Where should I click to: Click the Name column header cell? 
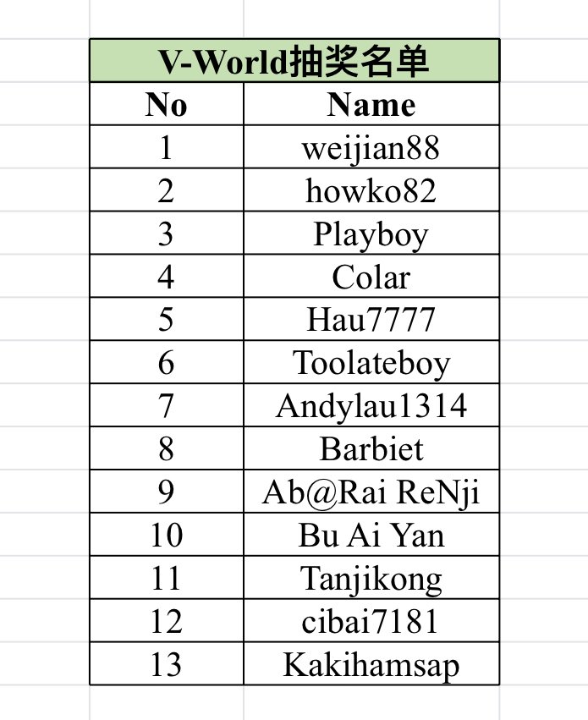(371, 104)
